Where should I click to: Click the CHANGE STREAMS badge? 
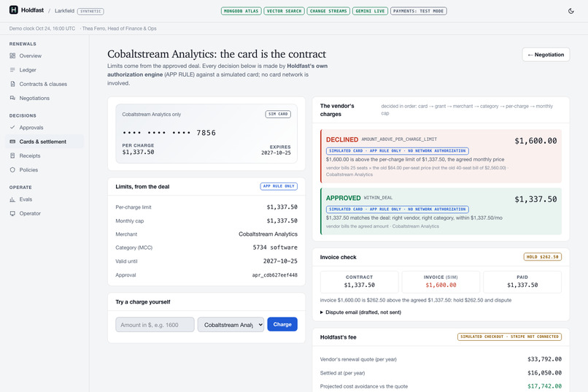pyautogui.click(x=328, y=11)
